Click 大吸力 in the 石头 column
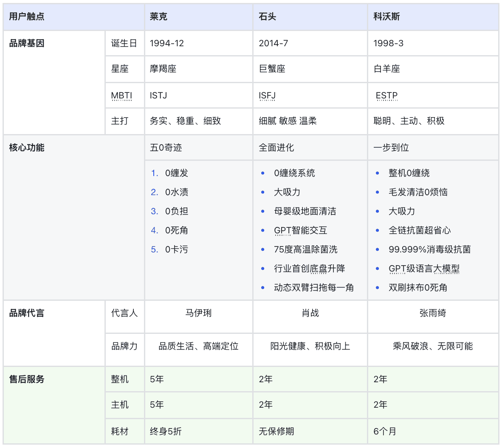This screenshot has width=502, height=448. (287, 192)
